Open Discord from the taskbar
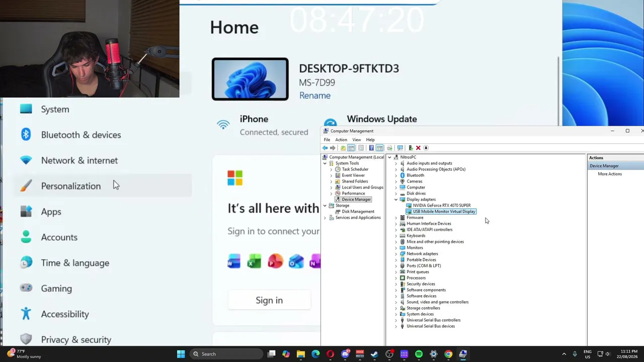This screenshot has height=362, width=644. tap(345, 354)
